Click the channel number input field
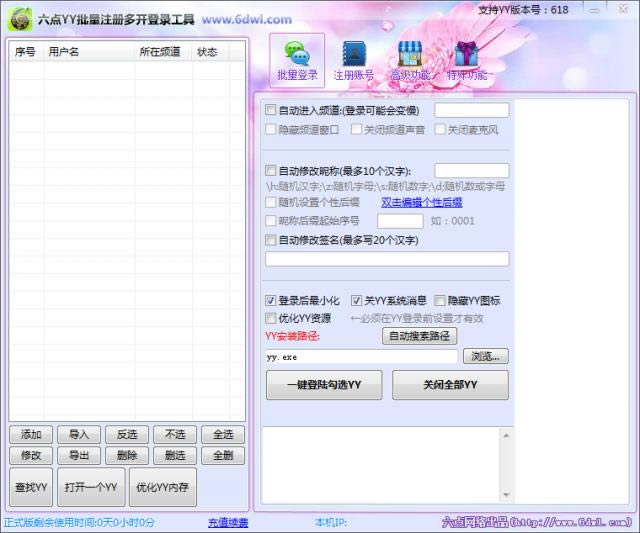The width and height of the screenshot is (640, 533). (x=472, y=110)
